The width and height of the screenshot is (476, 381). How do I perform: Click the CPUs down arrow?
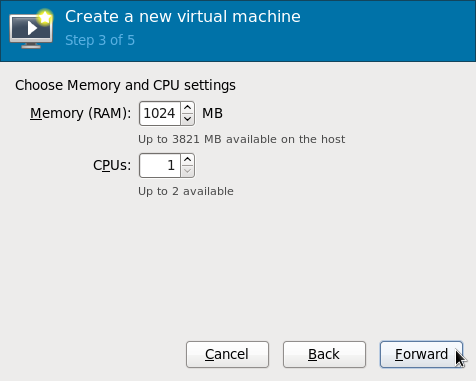tap(188, 171)
